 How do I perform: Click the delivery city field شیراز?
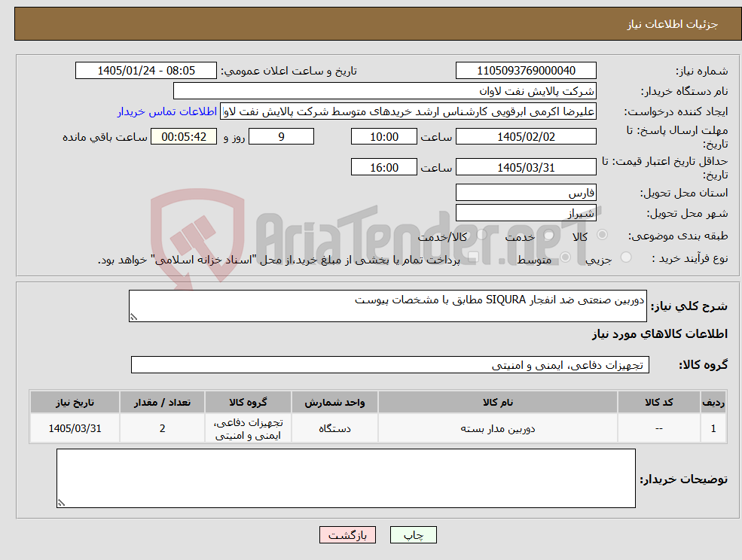[x=526, y=213]
